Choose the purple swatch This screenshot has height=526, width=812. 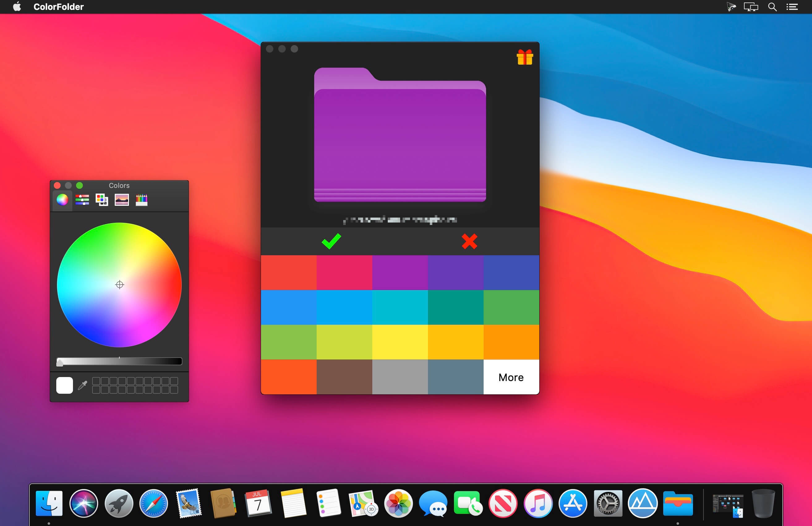coord(400,273)
